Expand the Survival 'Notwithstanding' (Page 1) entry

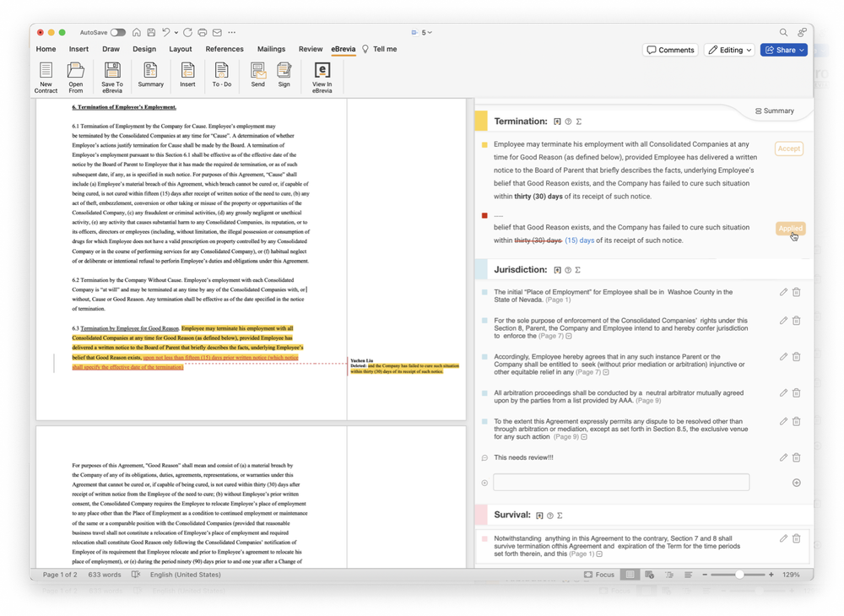click(x=599, y=554)
